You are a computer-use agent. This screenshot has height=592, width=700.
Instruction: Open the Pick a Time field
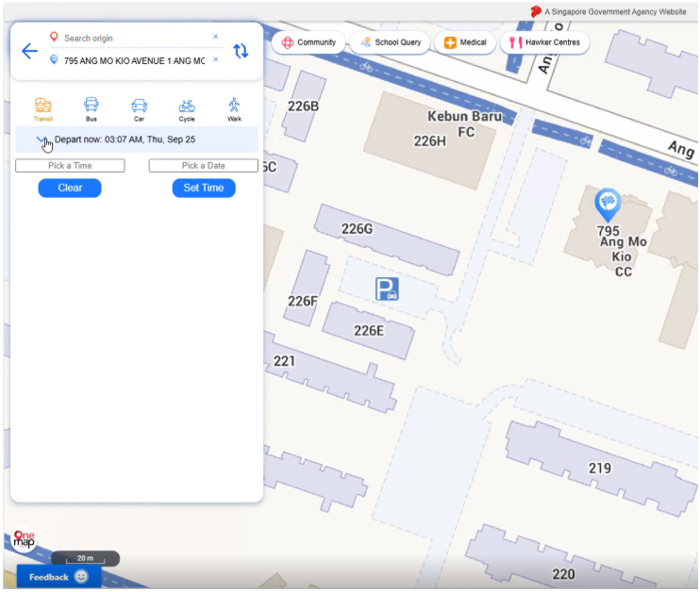70,166
